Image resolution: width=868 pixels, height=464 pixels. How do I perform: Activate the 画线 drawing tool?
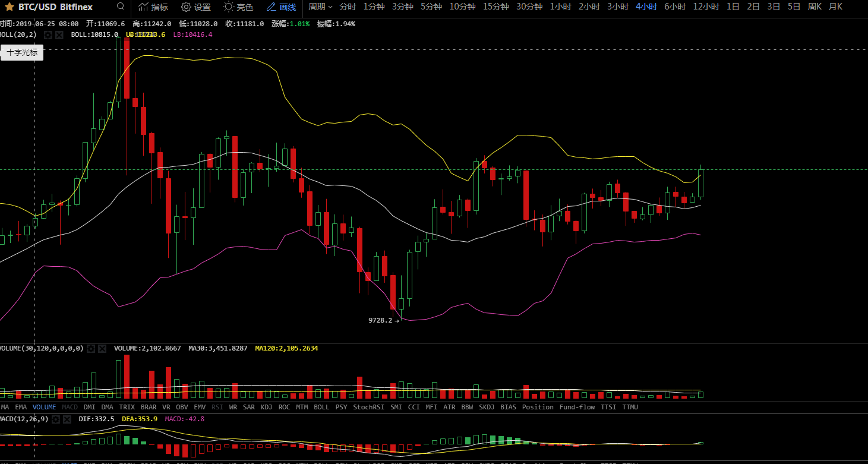[281, 7]
